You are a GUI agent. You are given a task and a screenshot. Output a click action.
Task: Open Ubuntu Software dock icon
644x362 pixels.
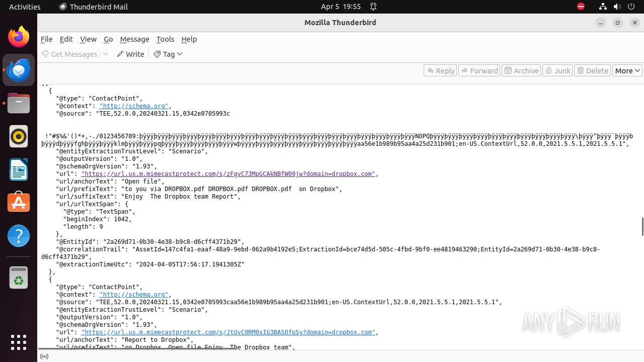19,203
